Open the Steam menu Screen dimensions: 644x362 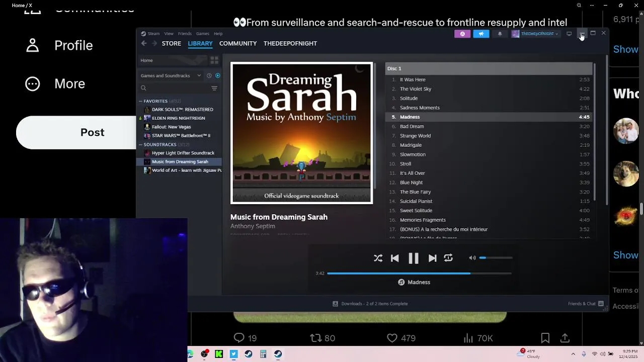150,34
